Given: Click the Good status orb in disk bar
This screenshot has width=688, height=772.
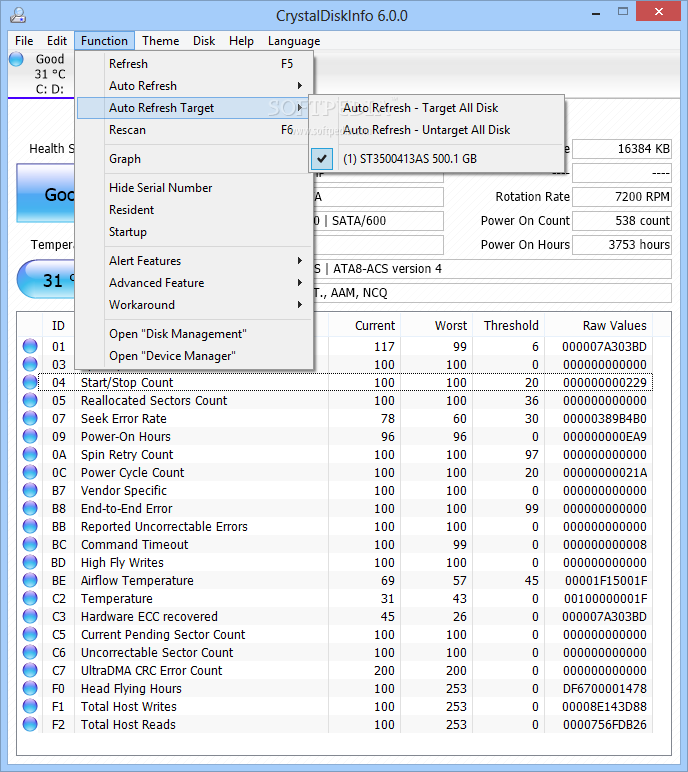Looking at the screenshot, I should click(x=16, y=59).
